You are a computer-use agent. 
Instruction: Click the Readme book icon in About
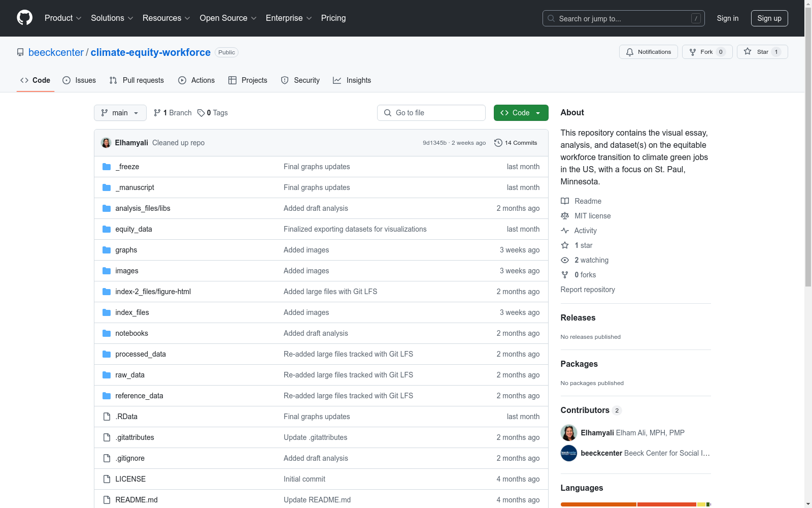(x=565, y=201)
